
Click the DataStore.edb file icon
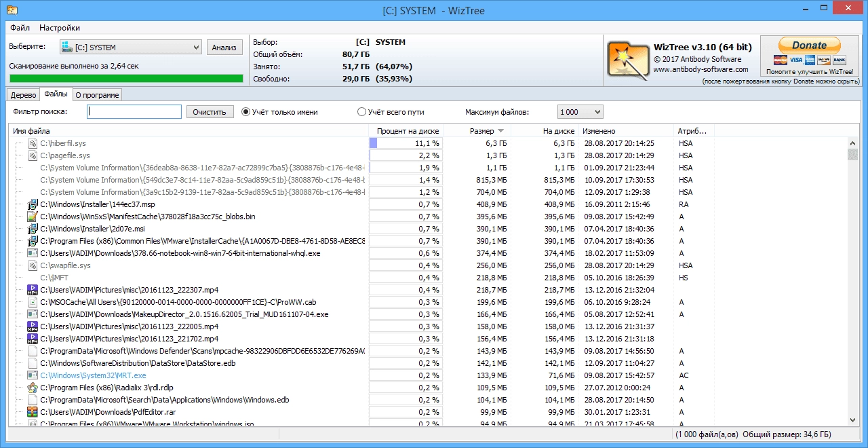click(x=32, y=363)
